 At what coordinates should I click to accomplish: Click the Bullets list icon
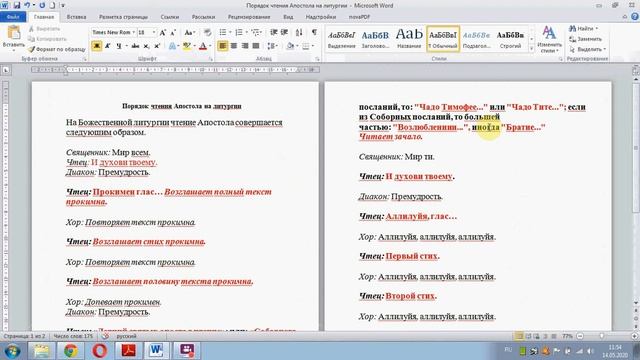click(223, 32)
